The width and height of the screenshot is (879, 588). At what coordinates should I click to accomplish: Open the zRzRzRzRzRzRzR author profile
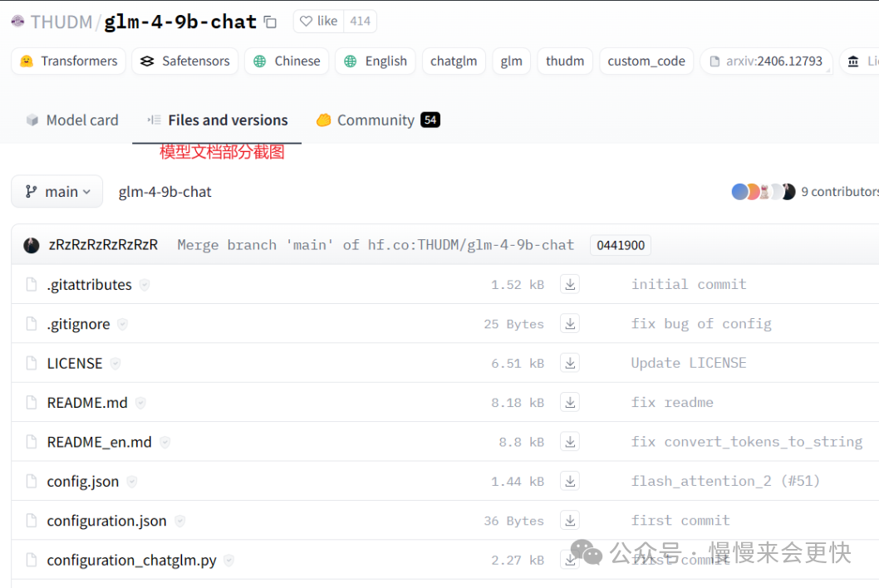[103, 245]
